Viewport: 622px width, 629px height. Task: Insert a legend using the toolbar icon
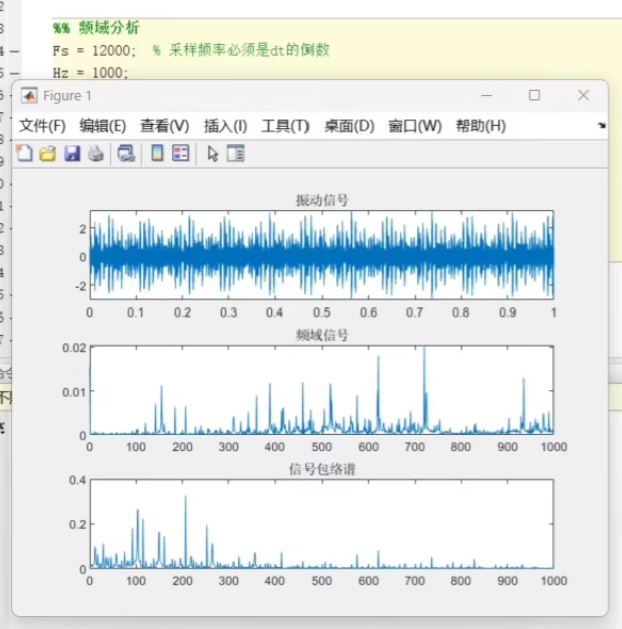tap(180, 153)
